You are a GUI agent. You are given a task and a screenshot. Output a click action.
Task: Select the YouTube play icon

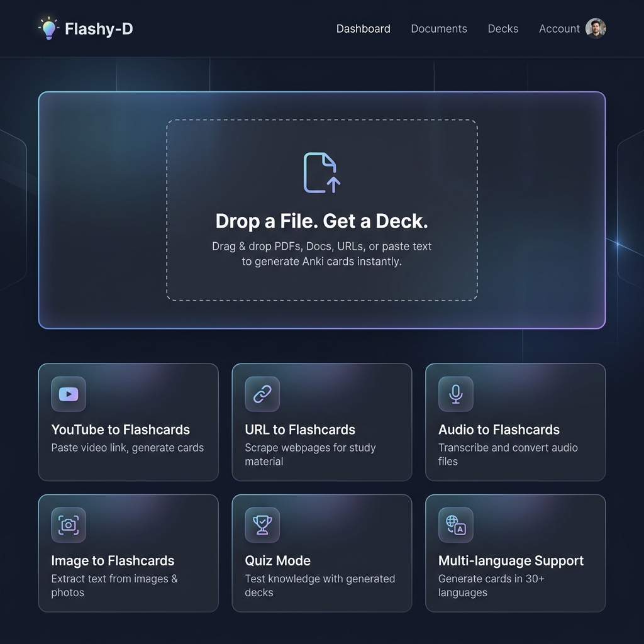tap(69, 394)
